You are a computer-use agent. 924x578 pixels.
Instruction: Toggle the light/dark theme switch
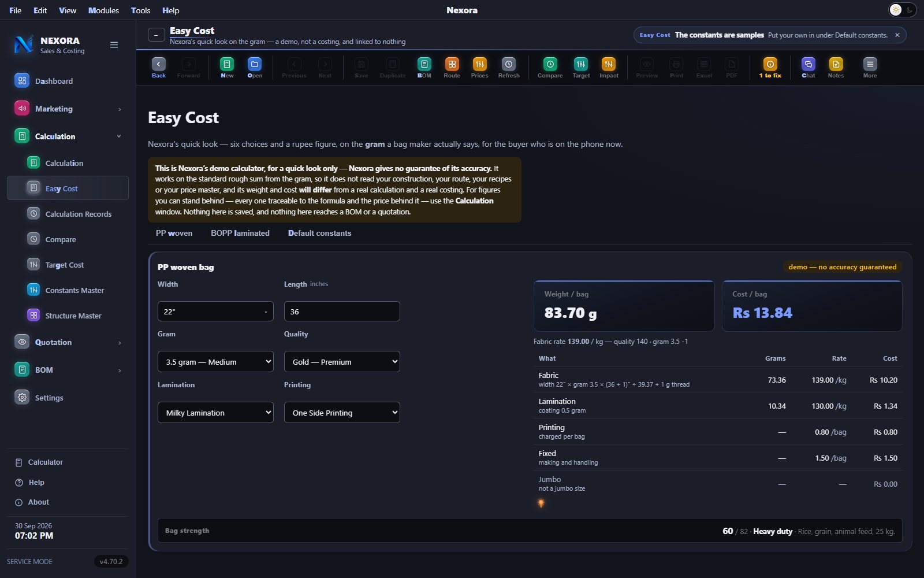(x=902, y=10)
